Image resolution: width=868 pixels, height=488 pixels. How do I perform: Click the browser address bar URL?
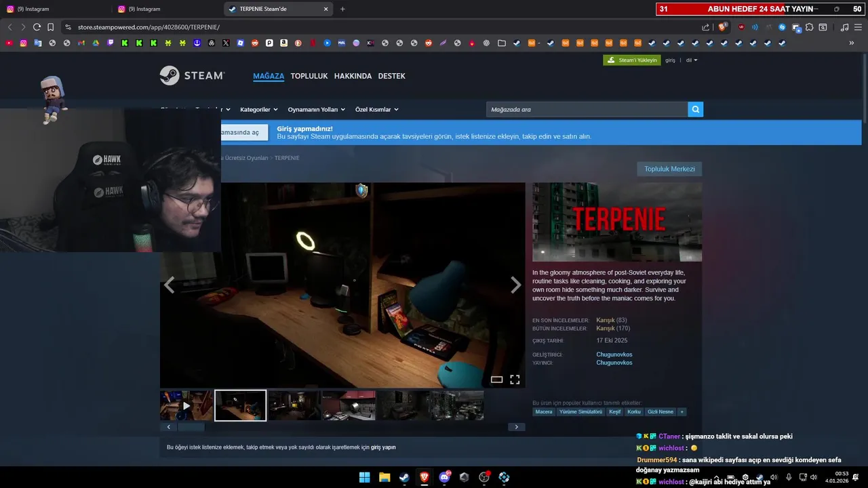click(149, 27)
